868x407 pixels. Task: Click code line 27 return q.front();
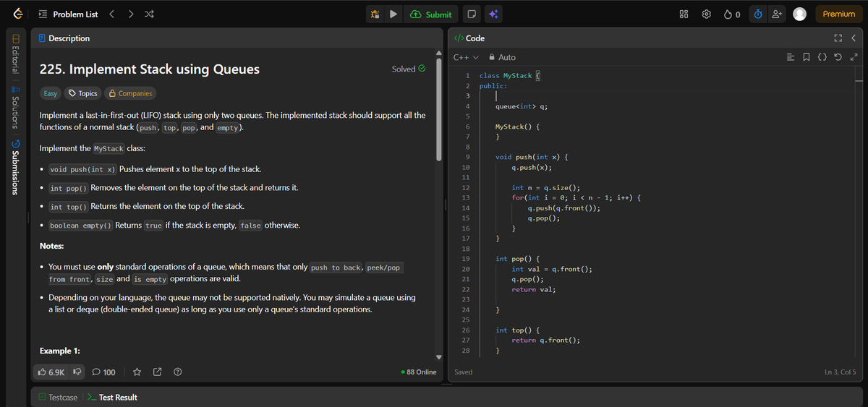(545, 340)
